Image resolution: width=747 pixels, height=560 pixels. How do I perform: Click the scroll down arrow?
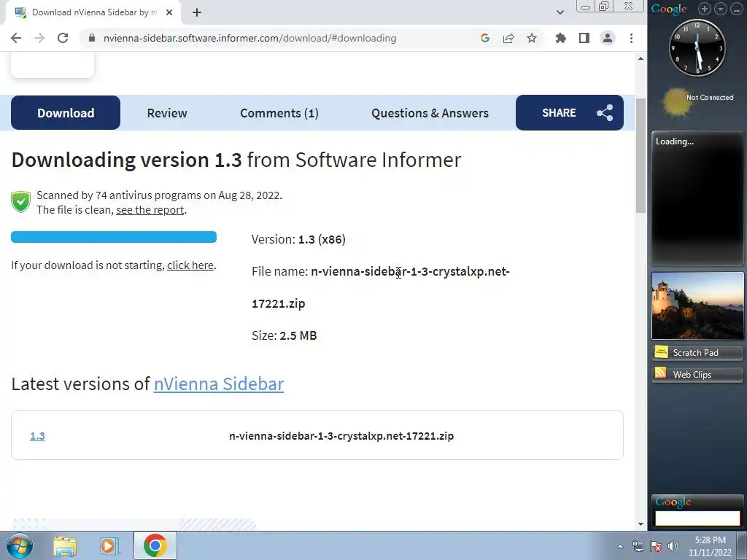(640, 524)
